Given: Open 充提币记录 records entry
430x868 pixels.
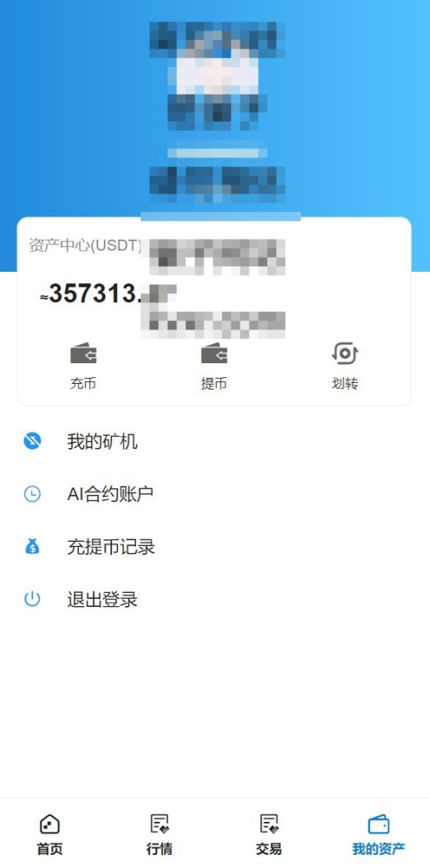Looking at the screenshot, I should pos(215,547).
